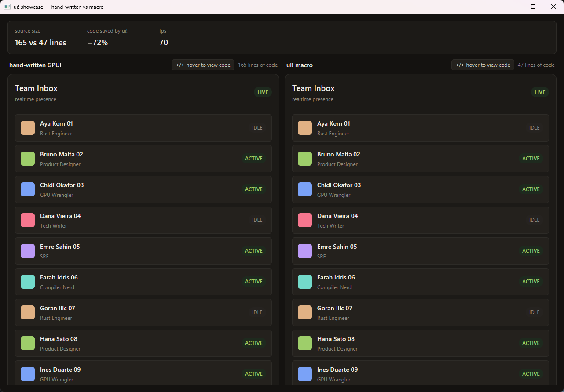Image resolution: width=564 pixels, height=392 pixels.
Task: Click ACTIVE badge of Farah Idris, hand-written panel
Action: [254, 282]
